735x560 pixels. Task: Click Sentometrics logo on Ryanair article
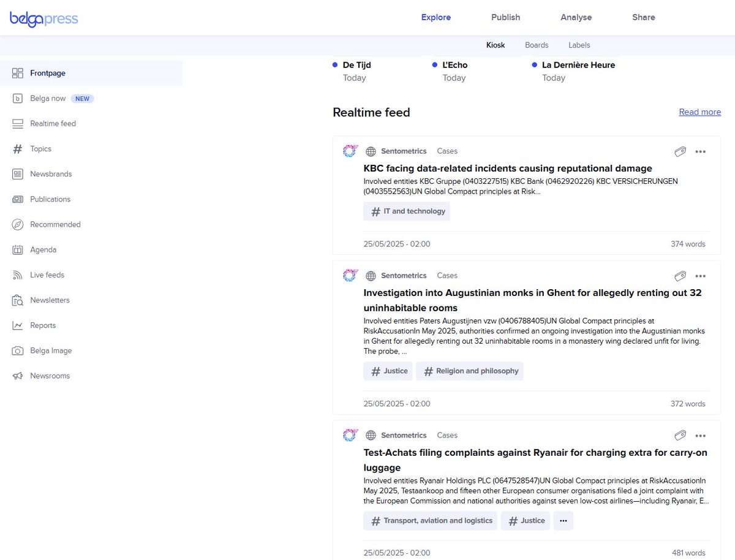point(350,435)
